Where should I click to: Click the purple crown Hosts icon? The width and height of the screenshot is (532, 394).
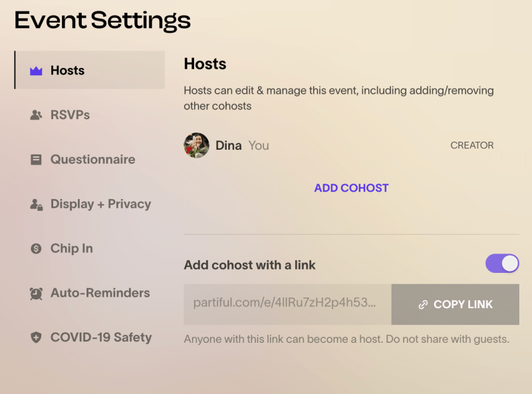point(36,71)
